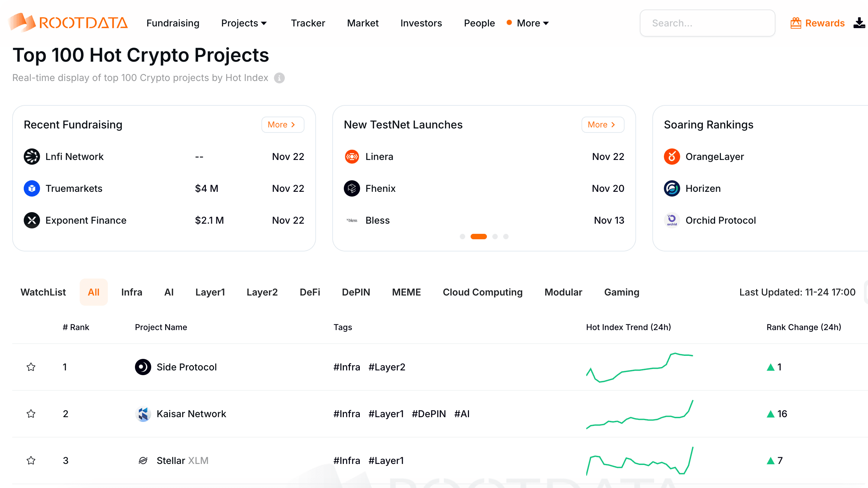Click the # Rank column header
868x488 pixels.
[x=76, y=327]
